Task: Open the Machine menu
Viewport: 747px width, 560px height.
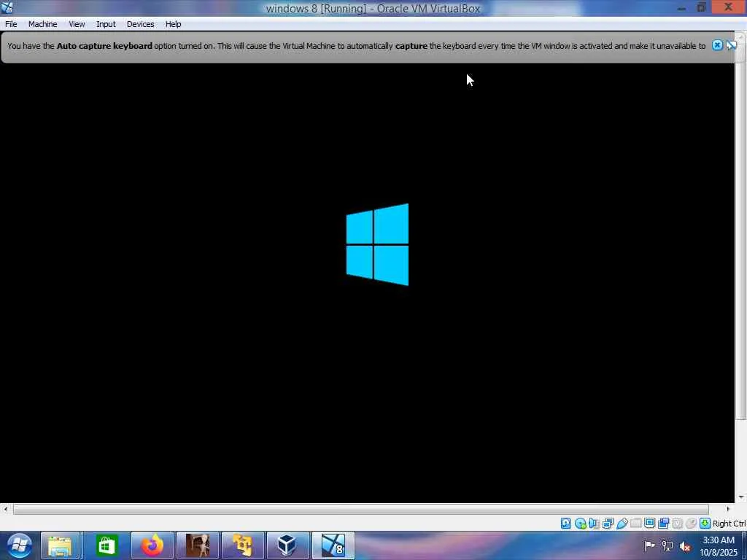Action: click(x=42, y=24)
